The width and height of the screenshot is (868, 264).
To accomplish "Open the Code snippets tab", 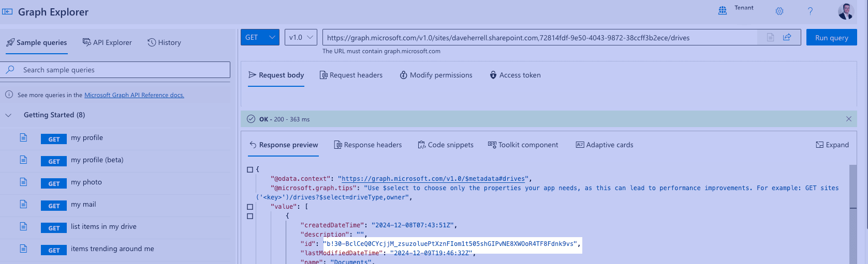I will 446,145.
